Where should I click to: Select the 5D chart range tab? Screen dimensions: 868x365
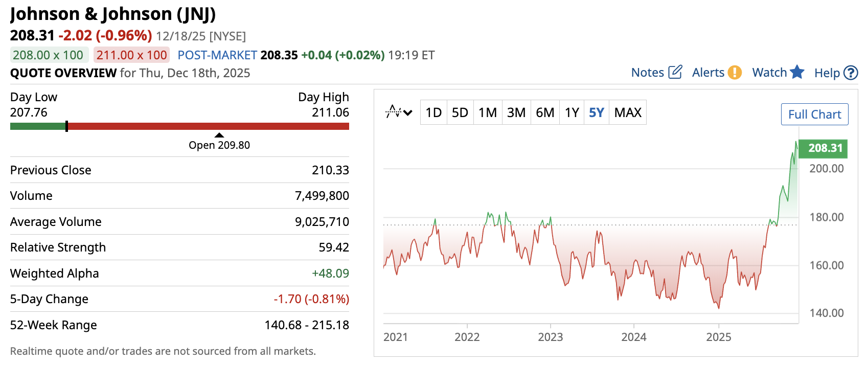point(460,112)
